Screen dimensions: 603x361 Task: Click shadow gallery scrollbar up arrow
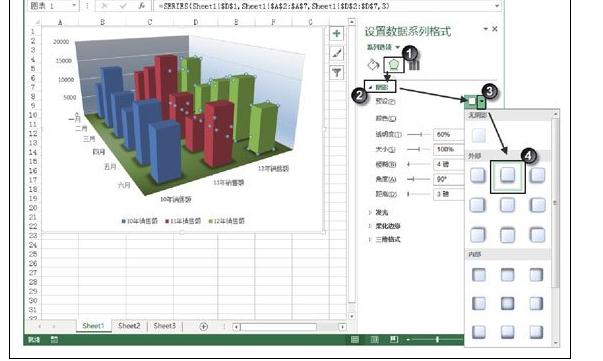[x=555, y=114]
